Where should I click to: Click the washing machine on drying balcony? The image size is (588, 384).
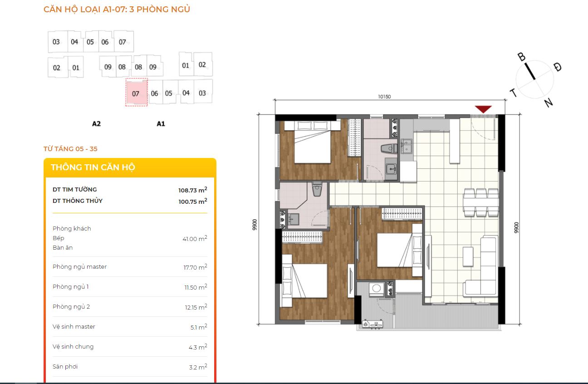(376, 289)
